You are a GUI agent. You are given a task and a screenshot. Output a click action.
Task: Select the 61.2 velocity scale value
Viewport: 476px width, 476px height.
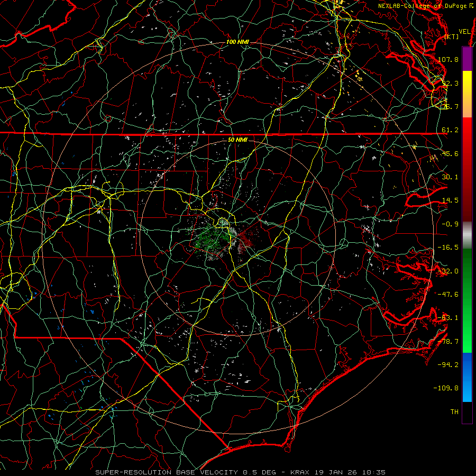pos(450,130)
